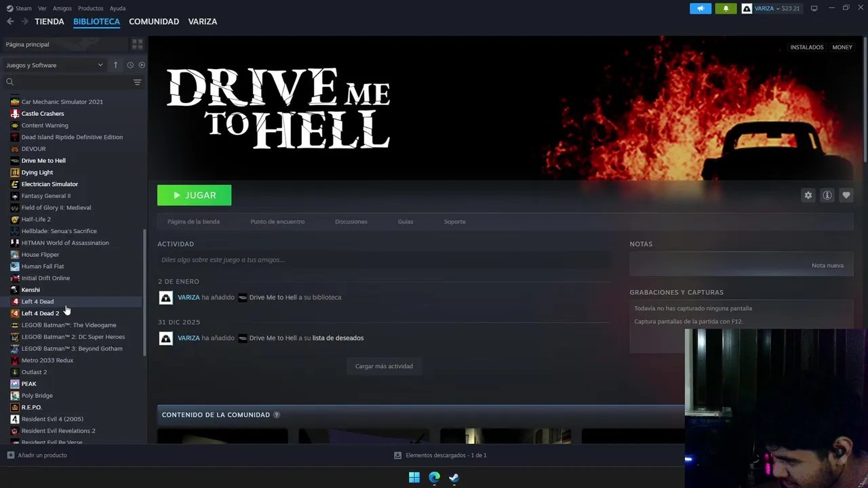Go to TIENDA section
This screenshot has height=488, width=868.
(50, 22)
